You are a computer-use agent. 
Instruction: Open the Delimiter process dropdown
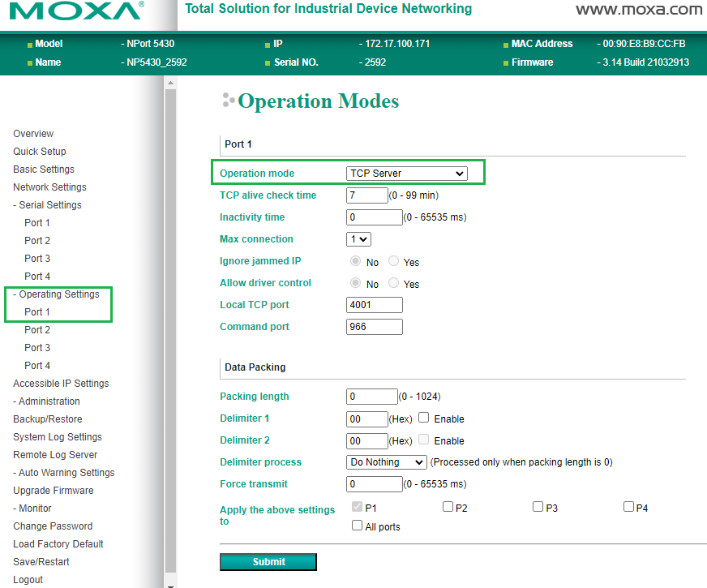tap(386, 462)
